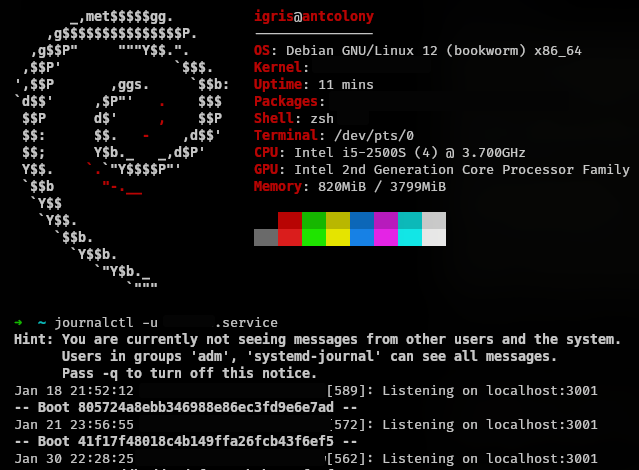Viewport: 639px width, 470px height.
Task: Click the dark yellow color block
Action: 338,220
